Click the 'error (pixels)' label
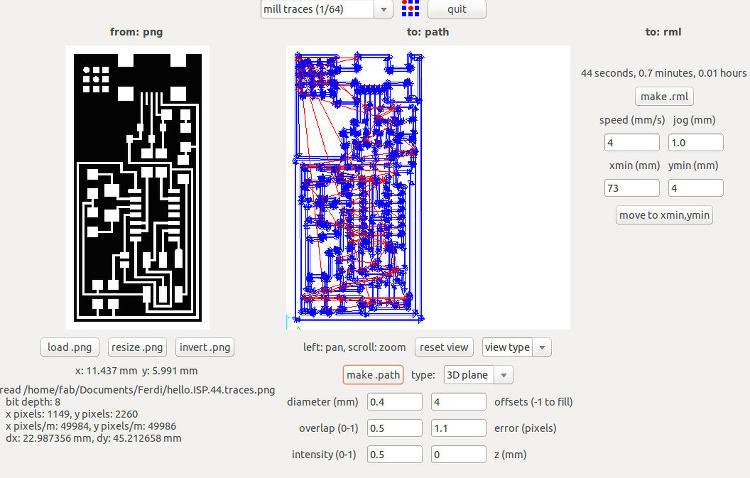The height and width of the screenshot is (478, 750). click(525, 428)
